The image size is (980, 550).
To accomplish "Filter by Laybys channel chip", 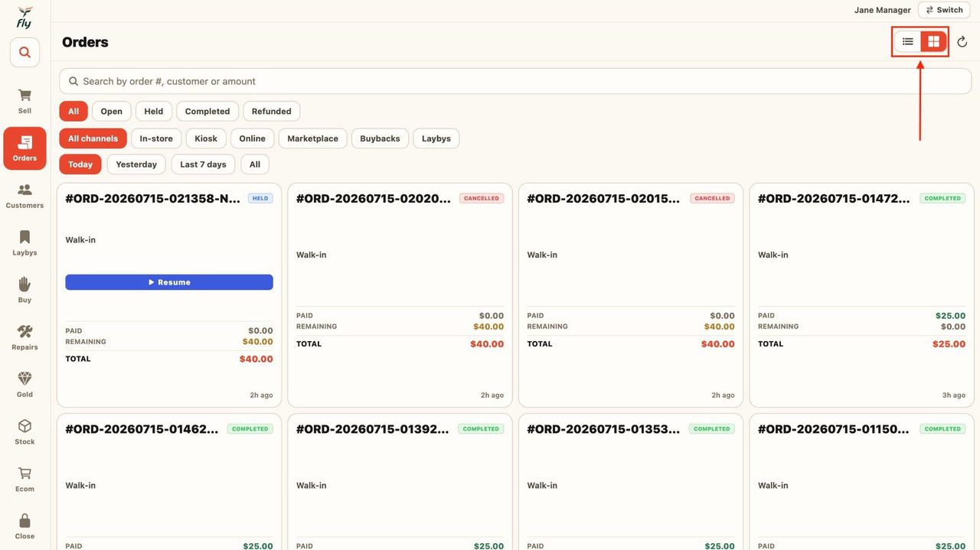I will tap(436, 138).
